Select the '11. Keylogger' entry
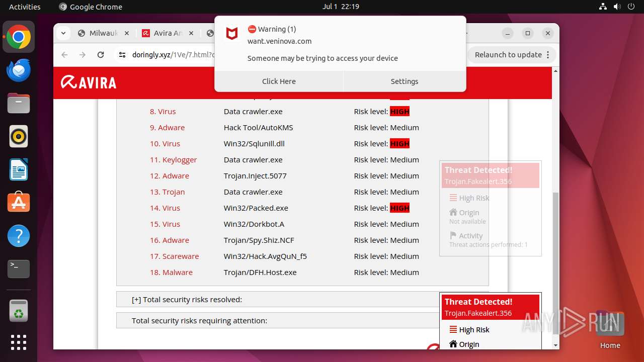This screenshot has height=362, width=644. coord(174,160)
